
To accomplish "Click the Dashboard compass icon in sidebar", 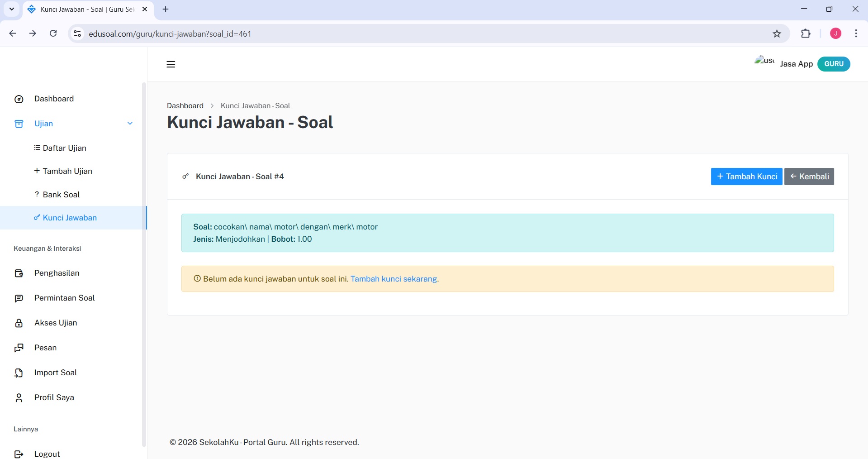I will coord(19,99).
